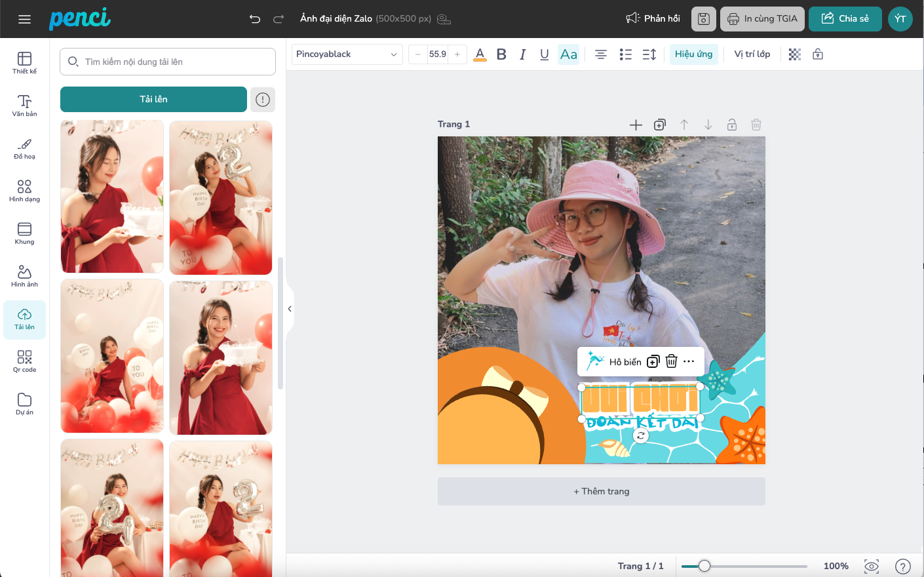This screenshot has width=924, height=577.
Task: Click the transparency checkerboard icon
Action: [x=794, y=54]
